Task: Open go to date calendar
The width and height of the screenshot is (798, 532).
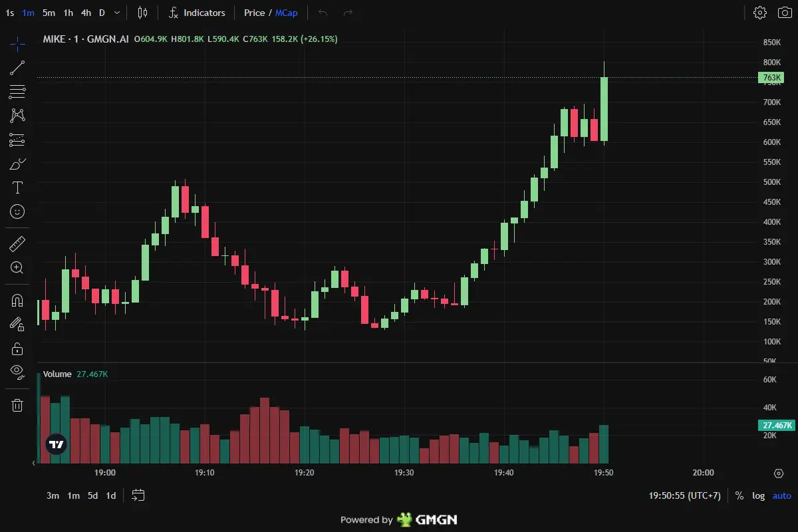Action: [138, 495]
